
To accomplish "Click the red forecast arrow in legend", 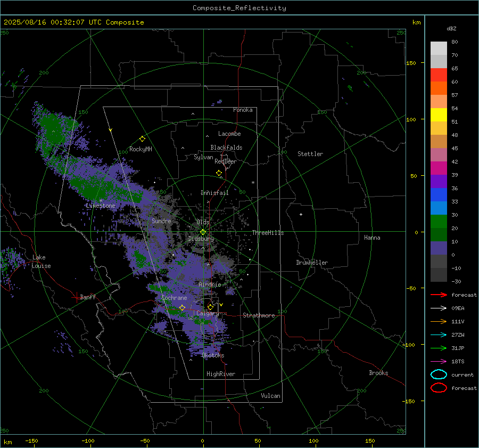I will 439,295.
